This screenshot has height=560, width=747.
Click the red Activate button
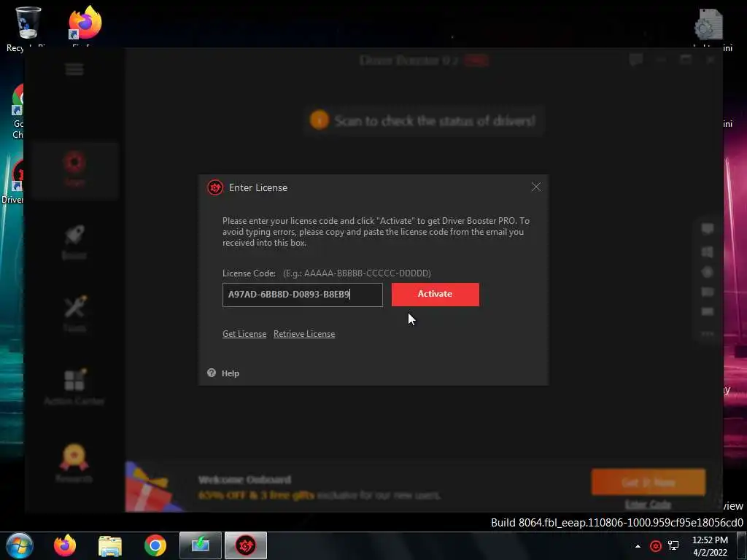[435, 295]
